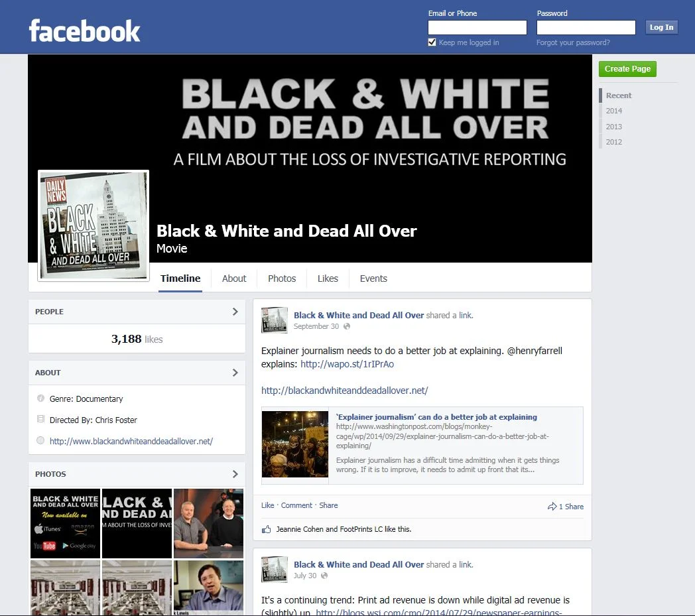Click the website globe icon in About

[40, 440]
